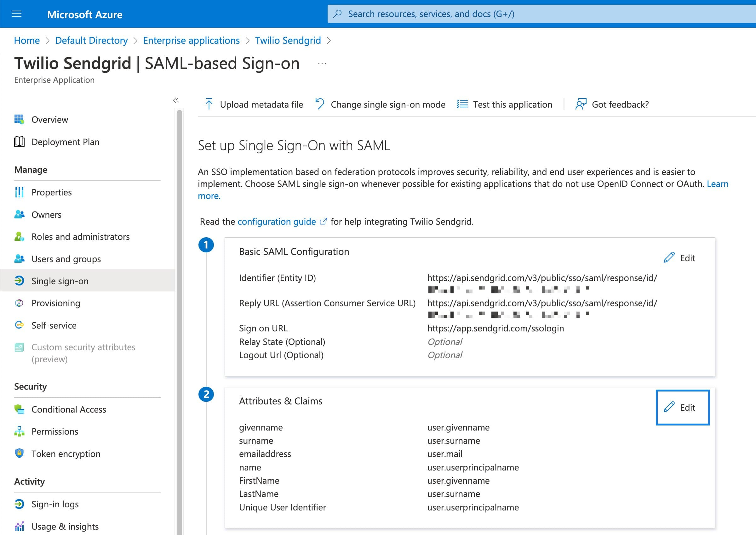
Task: Open the configuration guide link
Action: pos(277,221)
